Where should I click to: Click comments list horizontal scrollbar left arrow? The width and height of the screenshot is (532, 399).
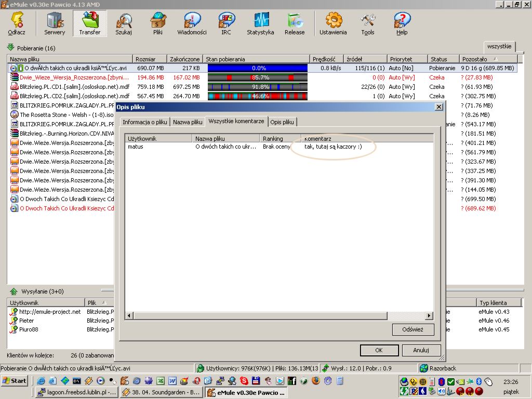click(x=129, y=315)
